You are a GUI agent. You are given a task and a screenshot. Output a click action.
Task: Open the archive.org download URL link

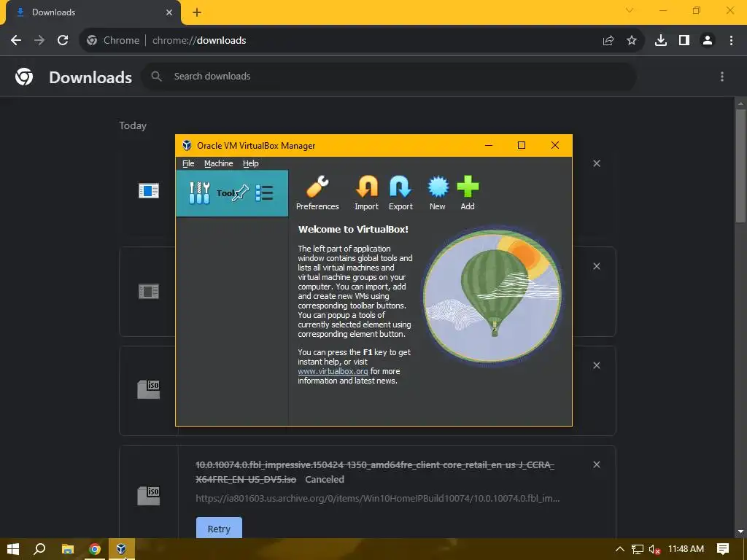point(377,498)
